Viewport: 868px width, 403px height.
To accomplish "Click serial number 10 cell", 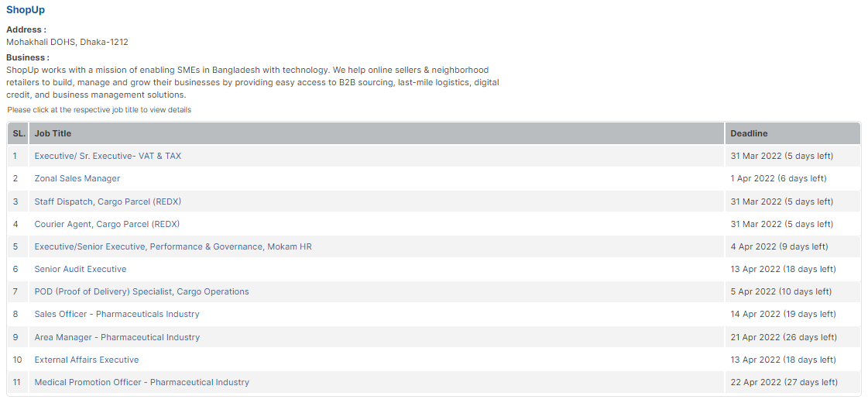I will click(19, 360).
